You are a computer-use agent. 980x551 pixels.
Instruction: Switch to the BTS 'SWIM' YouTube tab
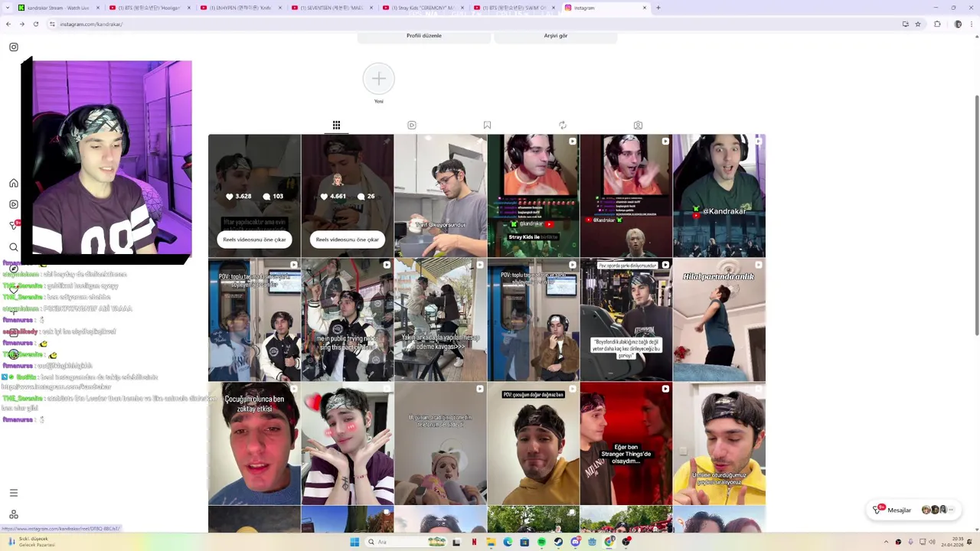(513, 8)
